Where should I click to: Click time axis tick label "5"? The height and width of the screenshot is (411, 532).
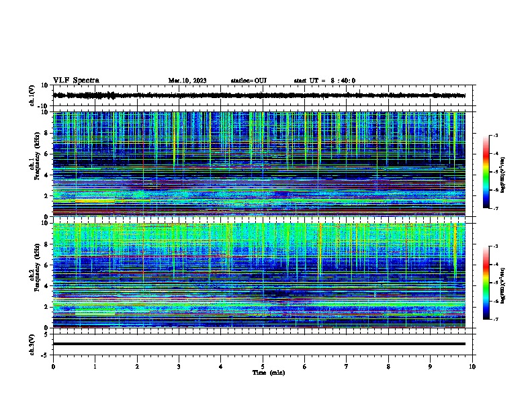coord(263,367)
